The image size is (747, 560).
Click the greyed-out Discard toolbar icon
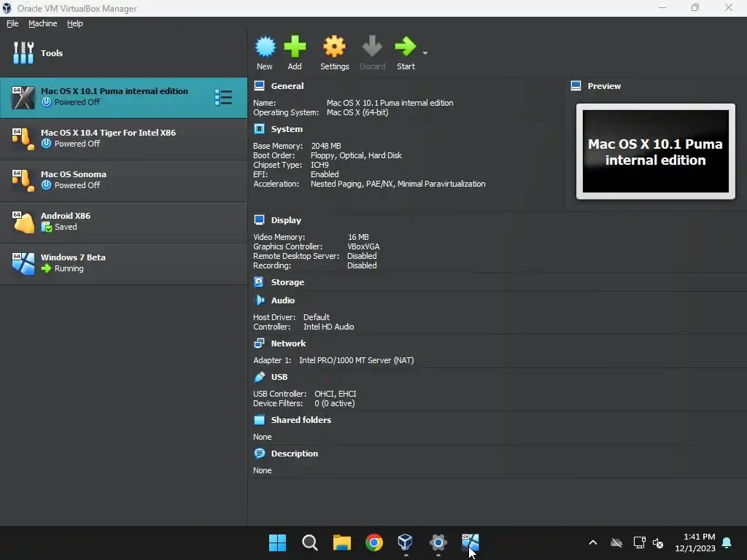tap(372, 47)
